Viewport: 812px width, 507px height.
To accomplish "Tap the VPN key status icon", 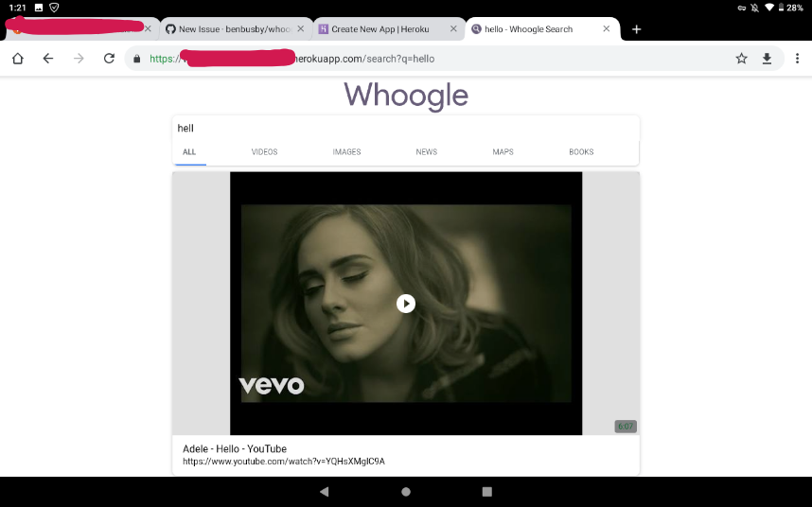I will (742, 8).
